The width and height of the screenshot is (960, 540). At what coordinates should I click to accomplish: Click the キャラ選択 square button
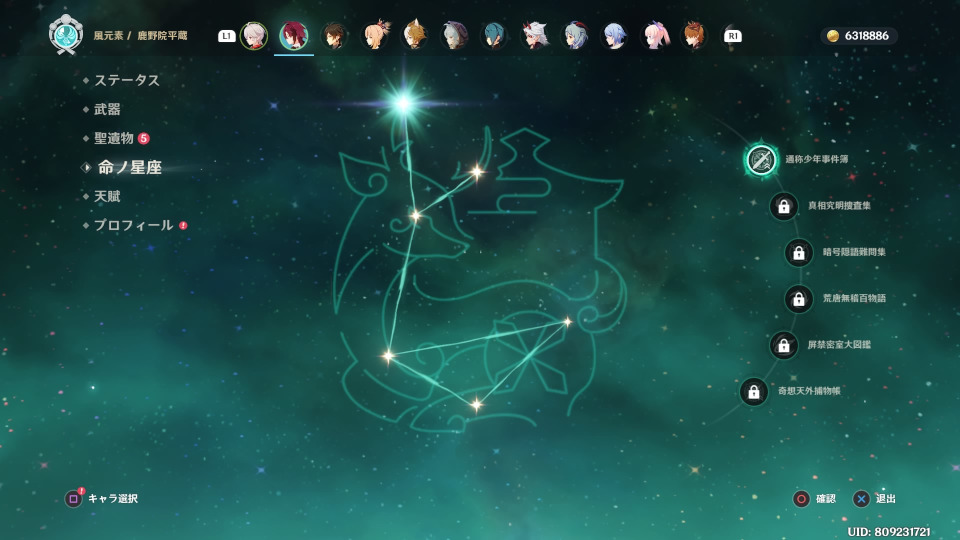(x=73, y=498)
